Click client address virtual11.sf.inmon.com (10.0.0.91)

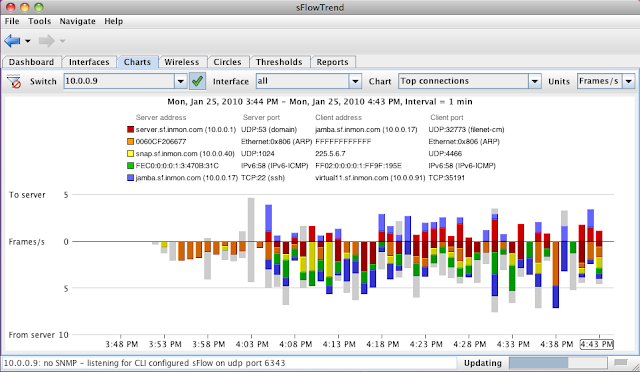370,178
